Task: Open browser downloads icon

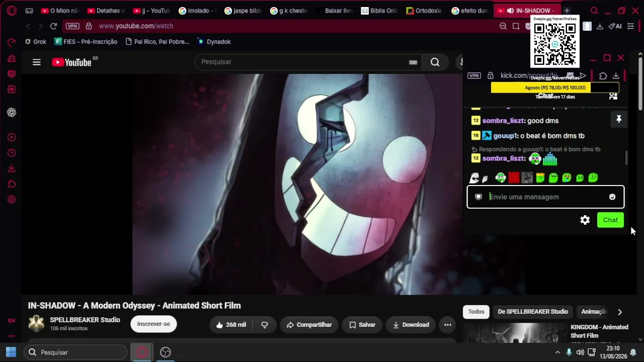Action: (600, 26)
